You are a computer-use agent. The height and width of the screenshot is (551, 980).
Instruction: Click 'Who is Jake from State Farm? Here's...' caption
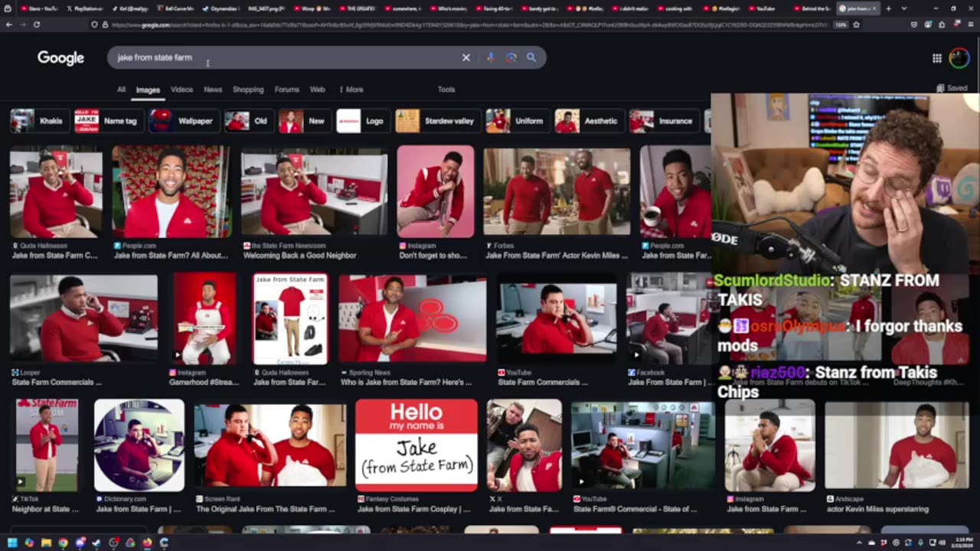coord(406,382)
